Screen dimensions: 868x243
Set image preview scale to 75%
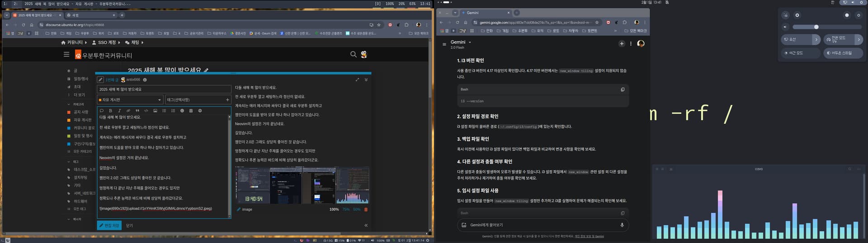346,210
